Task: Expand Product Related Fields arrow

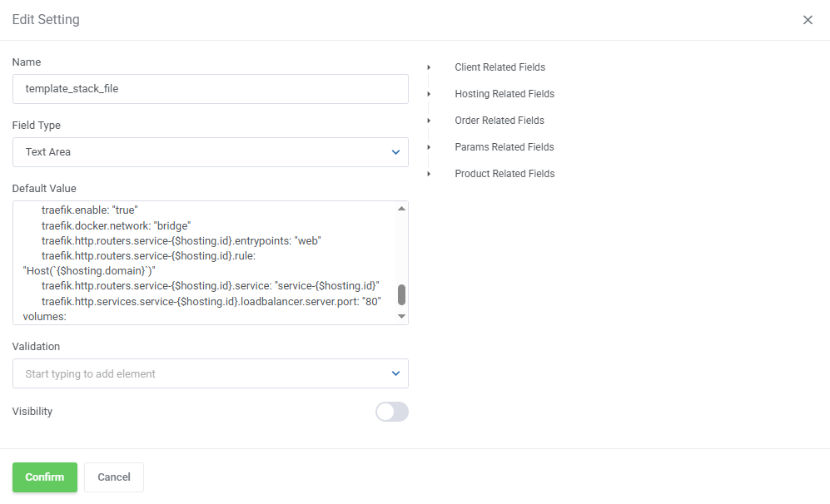Action: click(429, 174)
